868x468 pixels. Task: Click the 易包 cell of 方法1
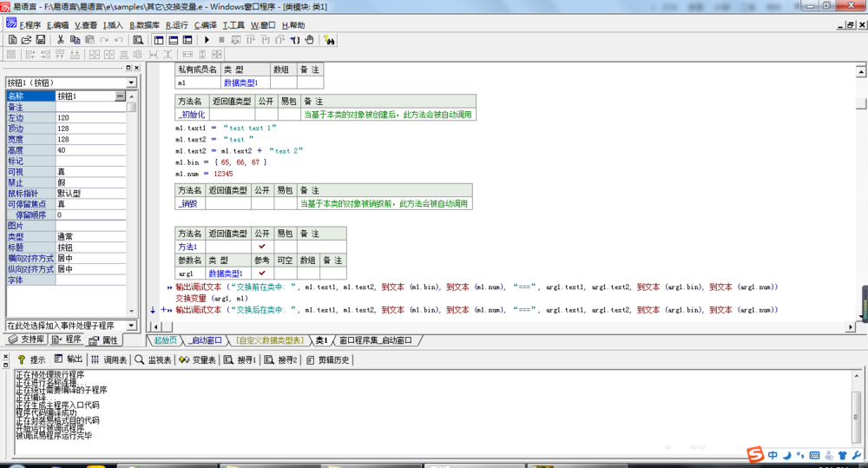coord(285,247)
